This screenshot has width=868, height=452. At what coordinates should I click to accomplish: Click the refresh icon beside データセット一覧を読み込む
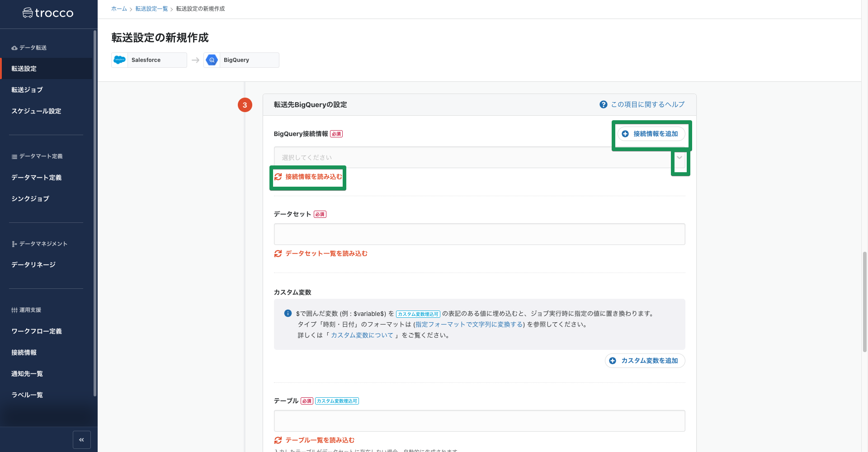tap(278, 254)
